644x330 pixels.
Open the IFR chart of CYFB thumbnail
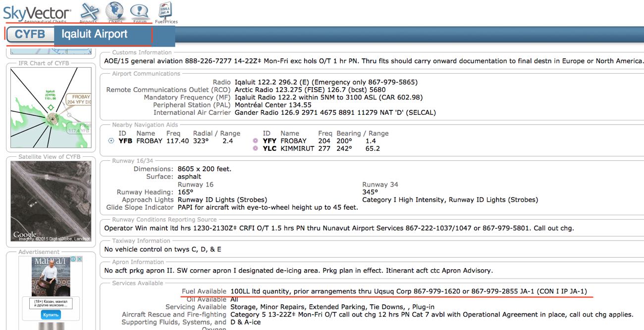(51, 107)
